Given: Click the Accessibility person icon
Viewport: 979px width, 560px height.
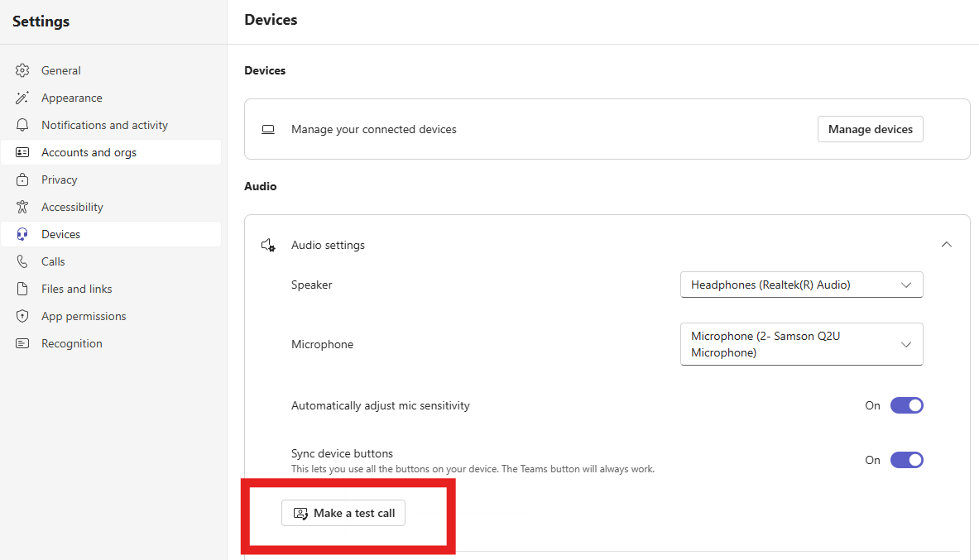Looking at the screenshot, I should [x=23, y=207].
